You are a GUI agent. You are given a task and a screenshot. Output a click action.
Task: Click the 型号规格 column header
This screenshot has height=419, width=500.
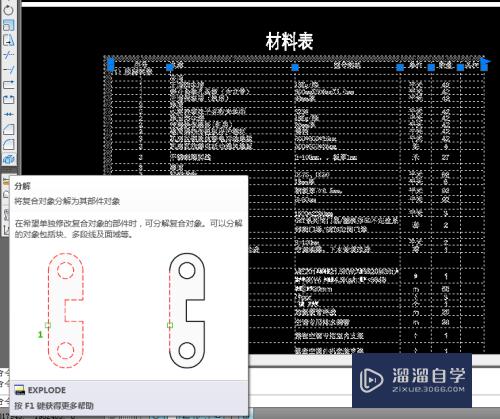(x=347, y=65)
